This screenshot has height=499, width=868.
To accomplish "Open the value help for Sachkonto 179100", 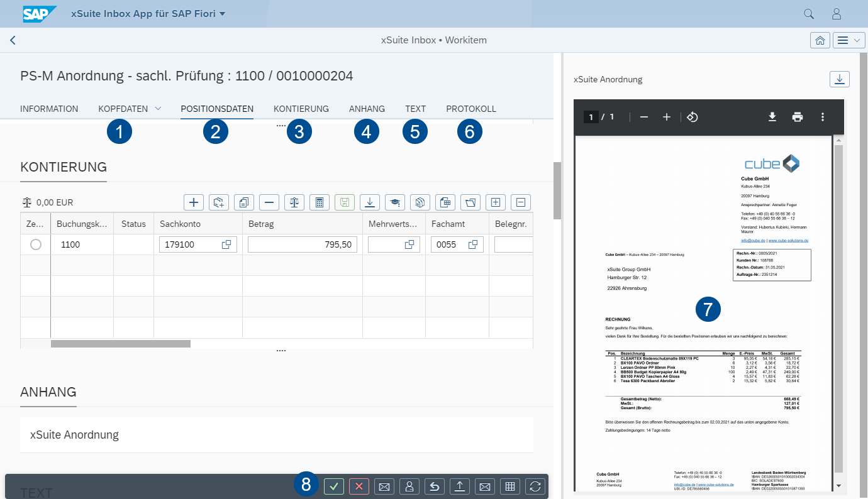I will 227,244.
